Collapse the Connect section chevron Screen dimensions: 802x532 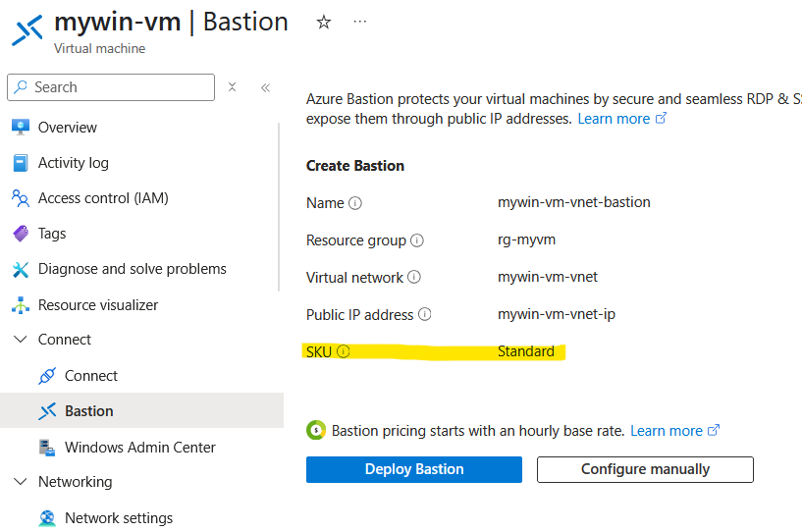(x=21, y=340)
